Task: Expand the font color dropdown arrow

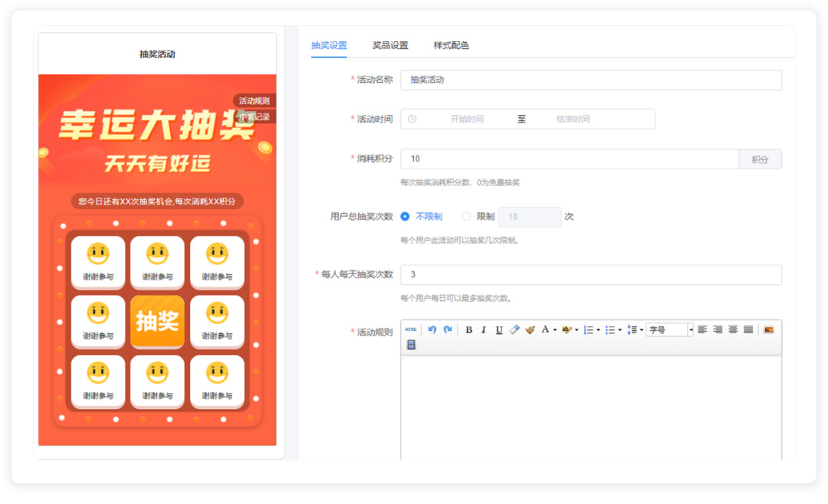Action: point(555,331)
